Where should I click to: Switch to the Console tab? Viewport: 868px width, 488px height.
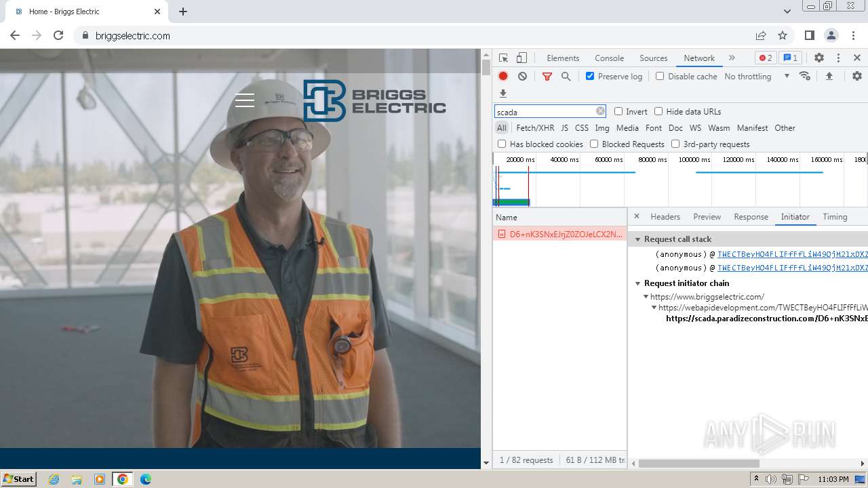pos(609,58)
